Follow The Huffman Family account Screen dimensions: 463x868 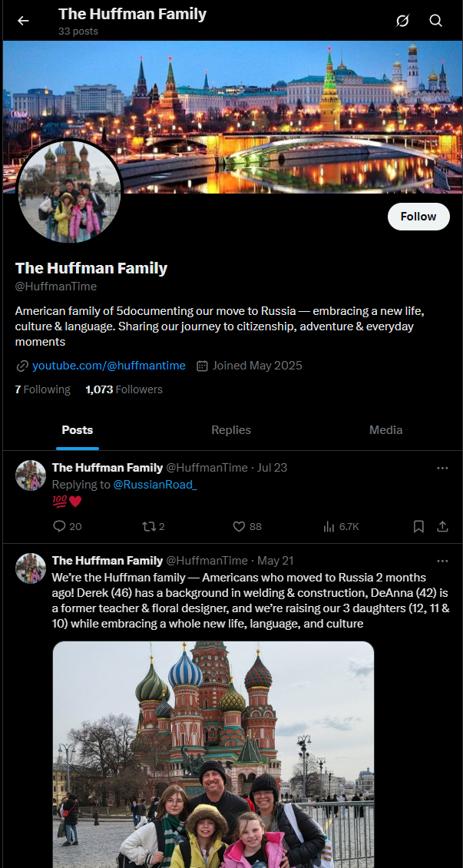418,217
